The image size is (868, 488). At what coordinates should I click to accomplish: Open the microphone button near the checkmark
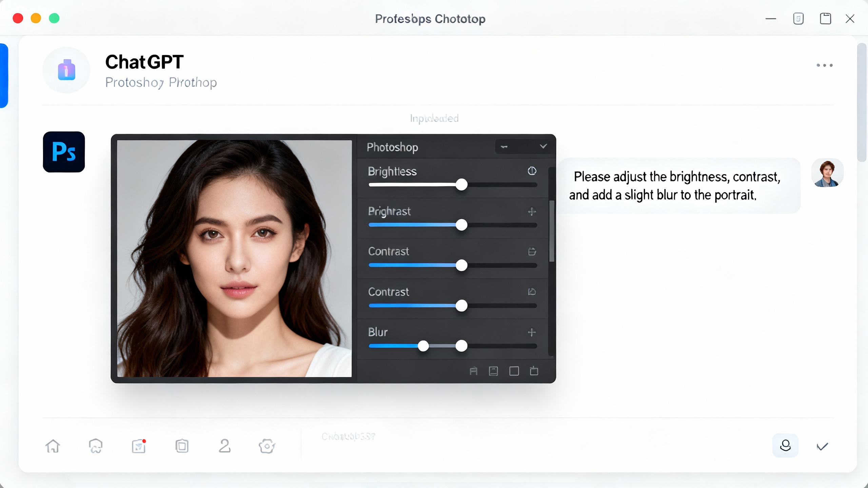(x=786, y=446)
